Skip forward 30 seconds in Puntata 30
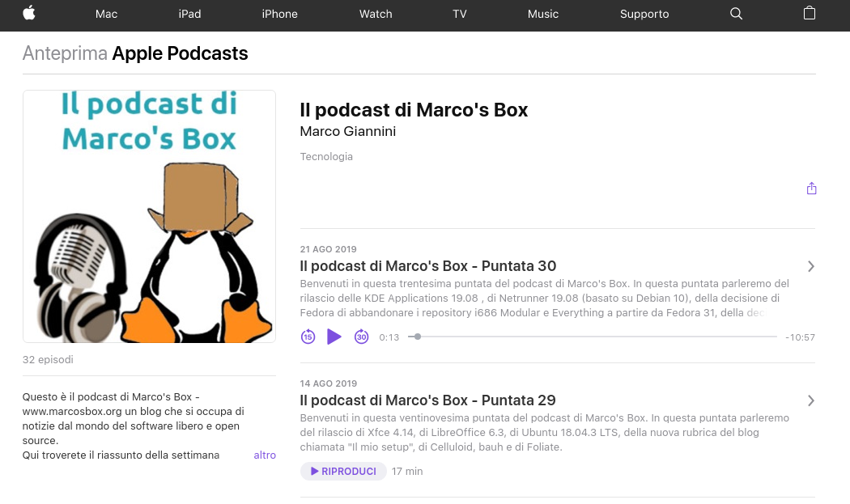The image size is (850, 504). 361,337
